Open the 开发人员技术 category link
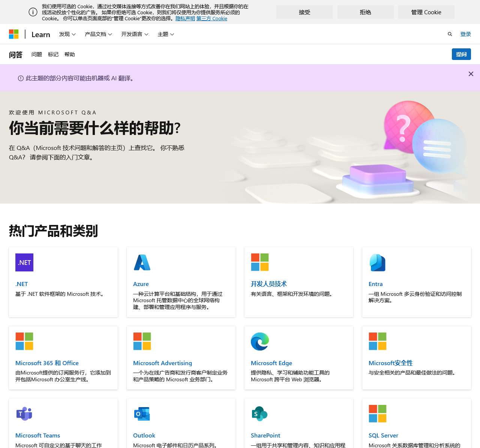 [269, 284]
